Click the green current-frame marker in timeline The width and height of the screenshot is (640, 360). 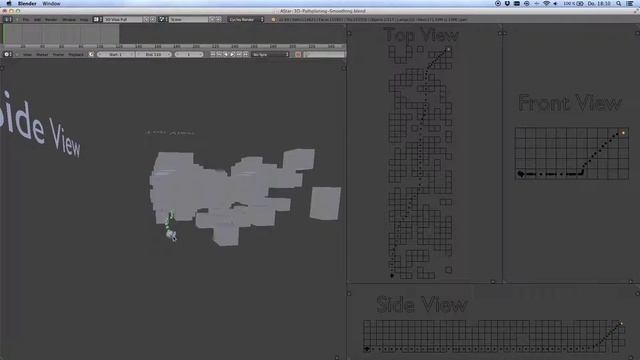click(3, 34)
